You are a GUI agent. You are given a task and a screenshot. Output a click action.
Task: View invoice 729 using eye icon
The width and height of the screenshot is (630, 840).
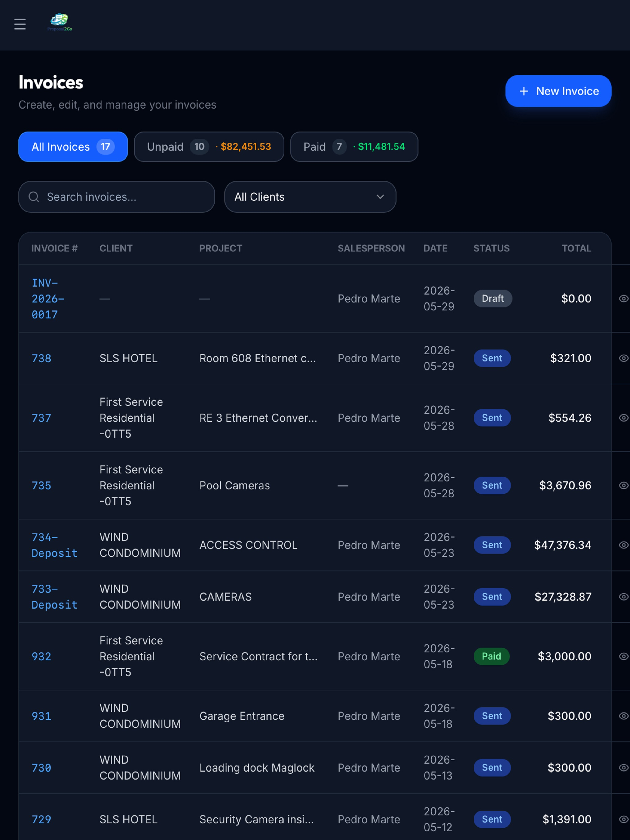coord(624,819)
